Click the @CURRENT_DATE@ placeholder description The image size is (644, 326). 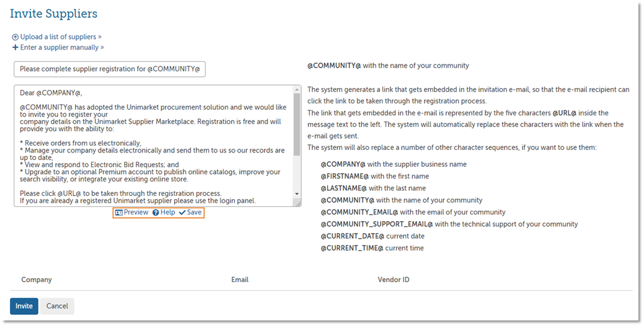pos(373,236)
